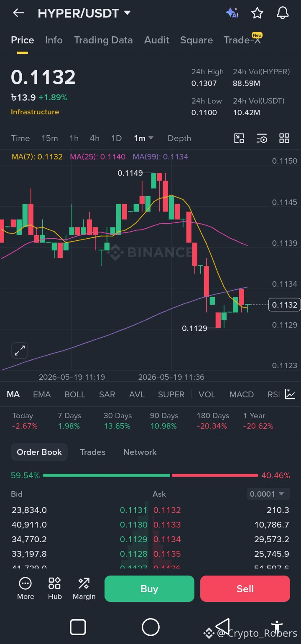The height and width of the screenshot is (644, 301).
Task: Tap the MA(25): 0.1140 legend label
Action: click(x=98, y=157)
